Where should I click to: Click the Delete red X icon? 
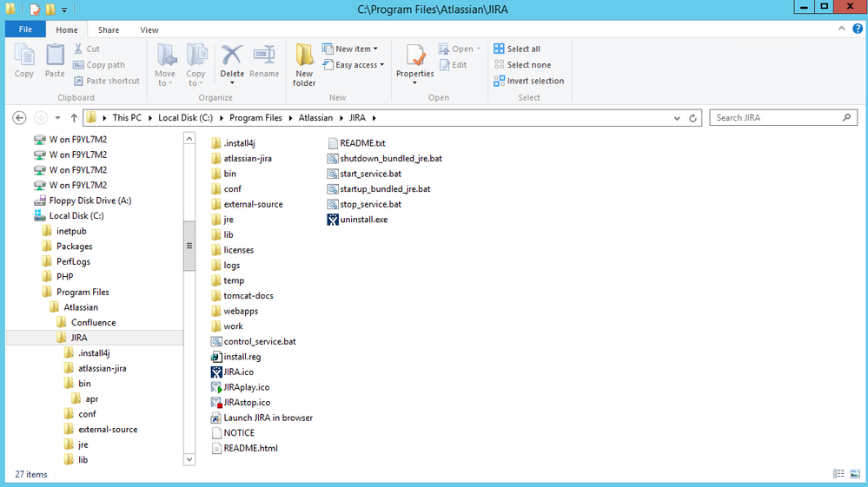point(232,56)
